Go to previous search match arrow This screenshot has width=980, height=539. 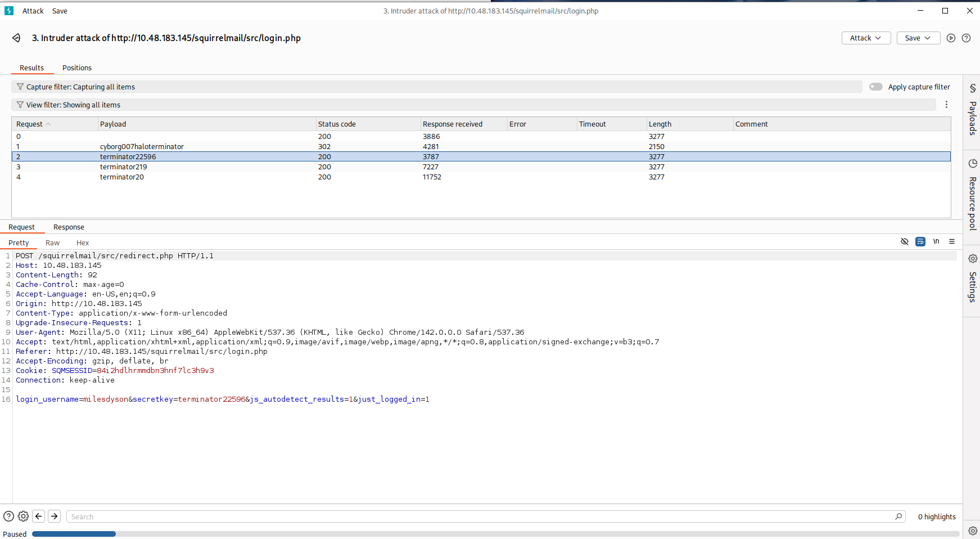(x=39, y=516)
